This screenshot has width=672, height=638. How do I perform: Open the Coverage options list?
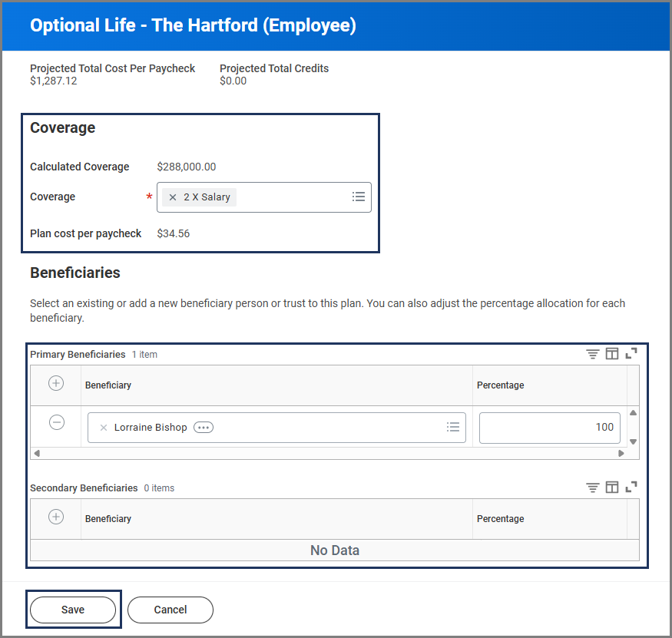click(358, 197)
